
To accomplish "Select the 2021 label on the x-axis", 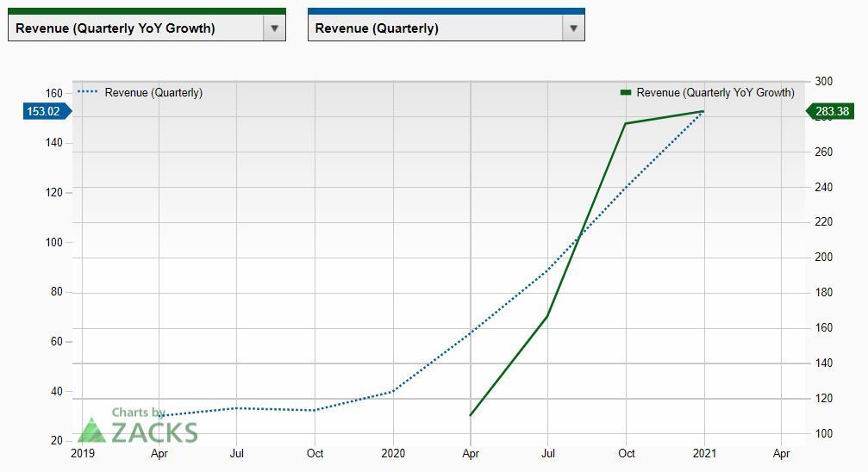I will [x=704, y=454].
